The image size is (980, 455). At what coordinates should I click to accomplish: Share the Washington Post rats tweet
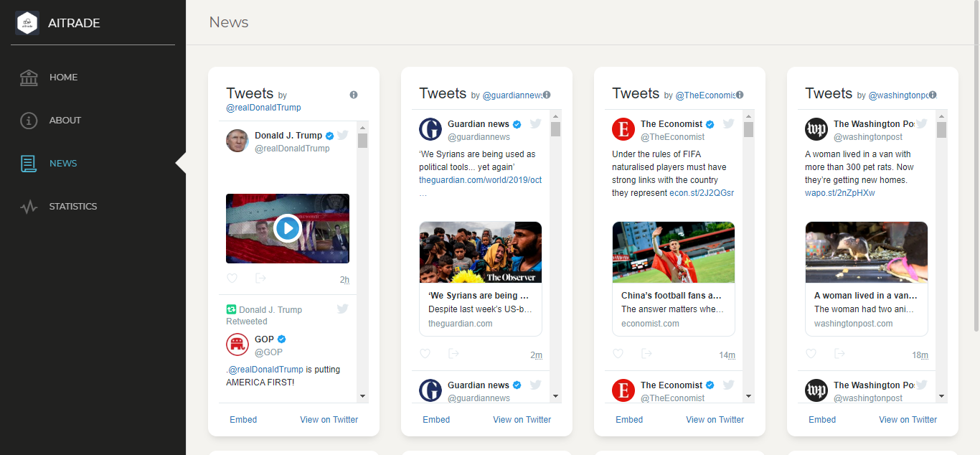(x=839, y=354)
